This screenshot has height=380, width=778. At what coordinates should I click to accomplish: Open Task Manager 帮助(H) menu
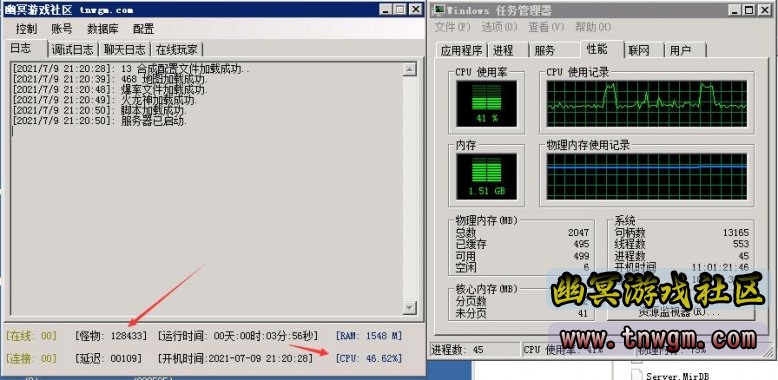[x=592, y=27]
